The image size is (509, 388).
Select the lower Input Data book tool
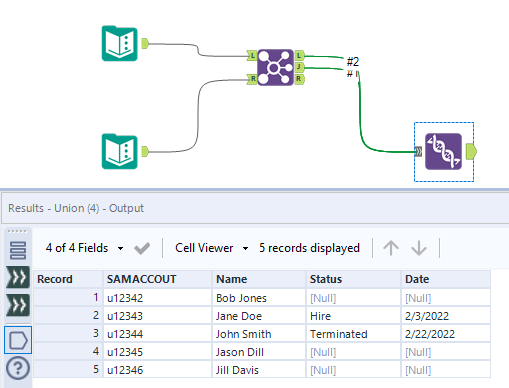[x=120, y=151]
